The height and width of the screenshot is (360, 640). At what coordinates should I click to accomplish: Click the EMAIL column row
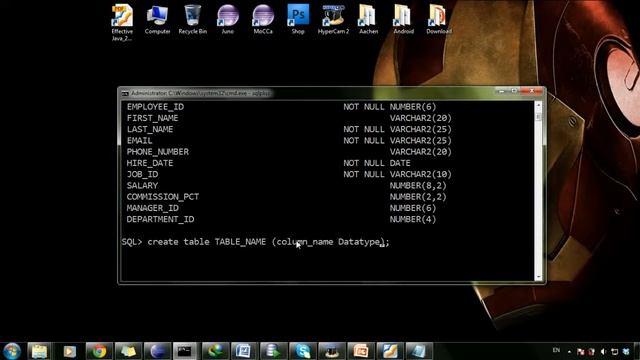289,140
